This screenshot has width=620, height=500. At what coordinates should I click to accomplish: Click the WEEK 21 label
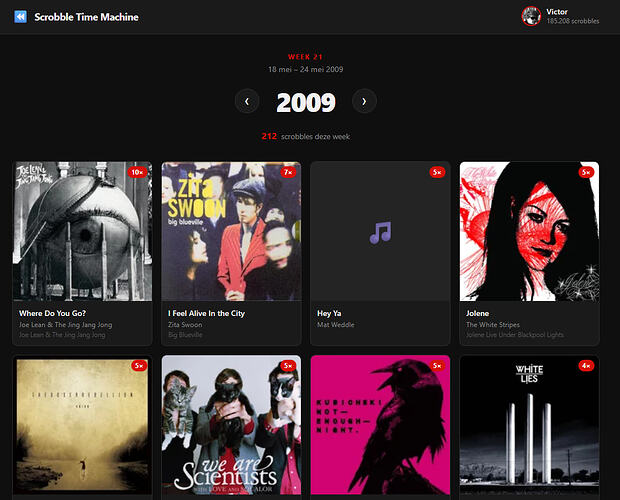point(305,57)
